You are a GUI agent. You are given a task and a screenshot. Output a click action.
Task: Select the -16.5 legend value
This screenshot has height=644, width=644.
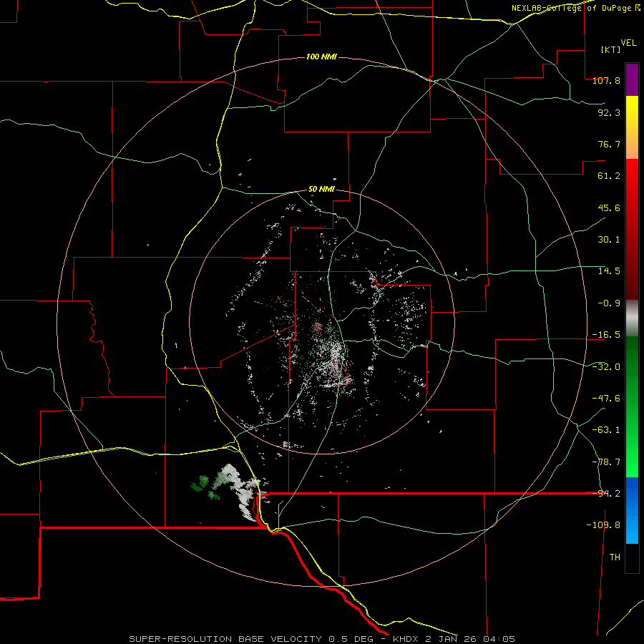(606, 335)
